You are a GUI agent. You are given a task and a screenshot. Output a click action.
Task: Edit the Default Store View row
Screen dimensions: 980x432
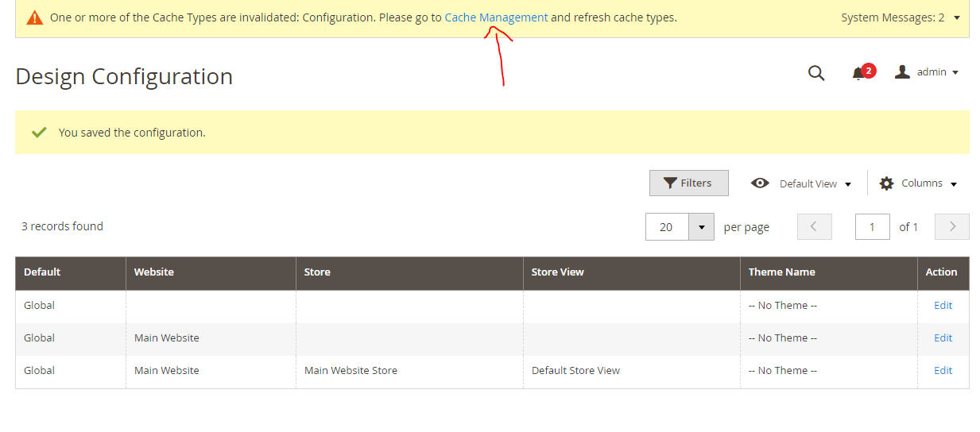pyautogui.click(x=943, y=371)
